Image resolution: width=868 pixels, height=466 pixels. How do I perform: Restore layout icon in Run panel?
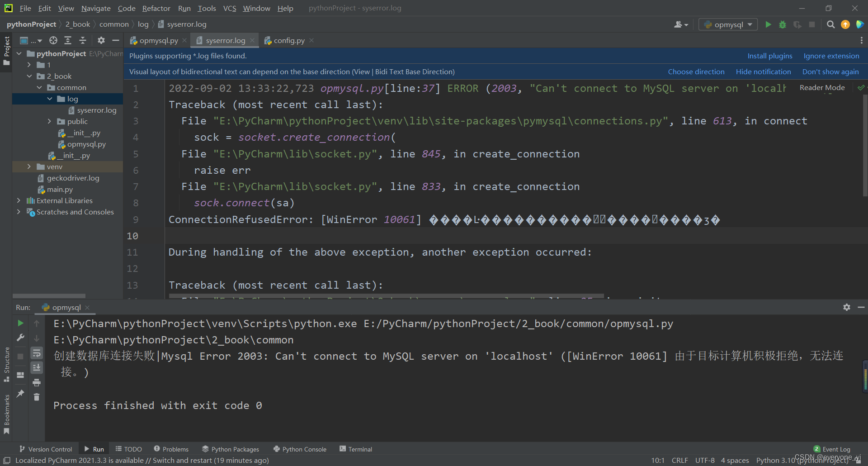point(20,375)
